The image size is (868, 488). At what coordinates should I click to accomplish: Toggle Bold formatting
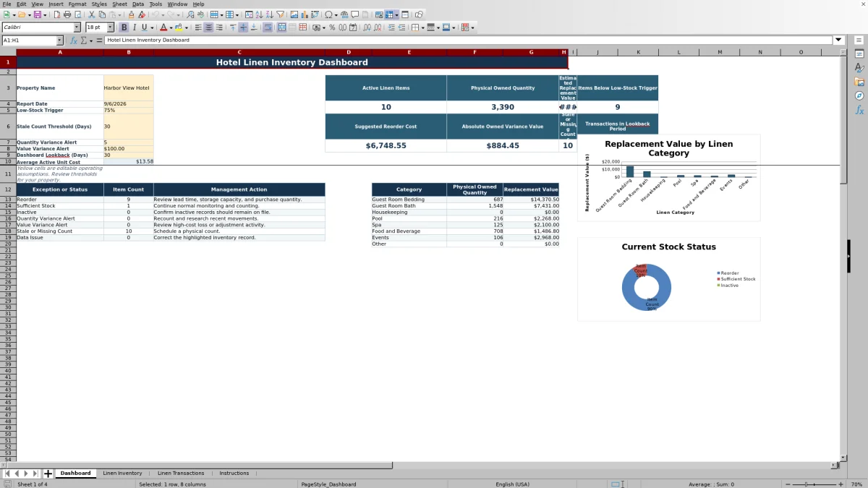coord(124,27)
